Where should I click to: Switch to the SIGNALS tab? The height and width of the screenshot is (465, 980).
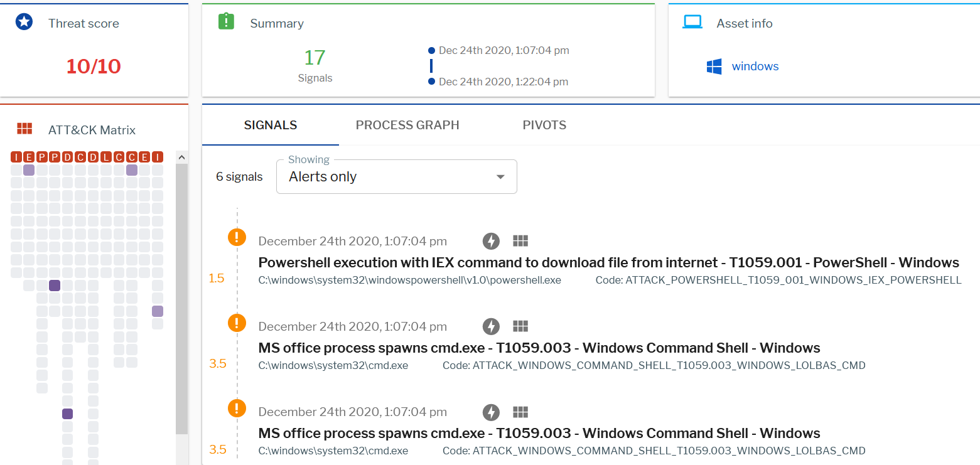pyautogui.click(x=271, y=125)
